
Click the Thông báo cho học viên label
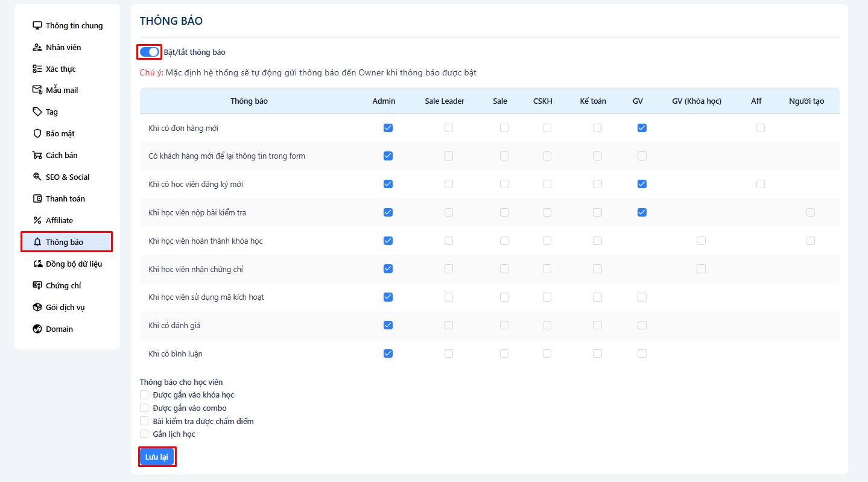pyautogui.click(x=181, y=382)
